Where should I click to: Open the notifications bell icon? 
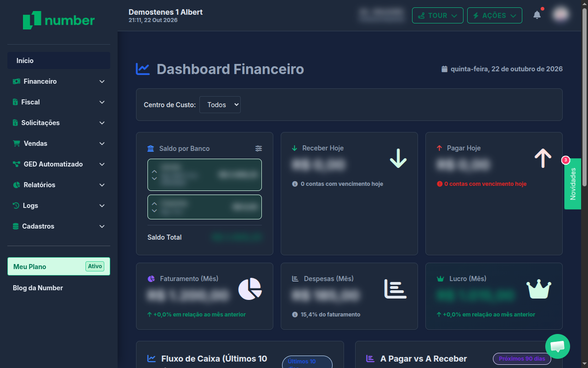(537, 15)
